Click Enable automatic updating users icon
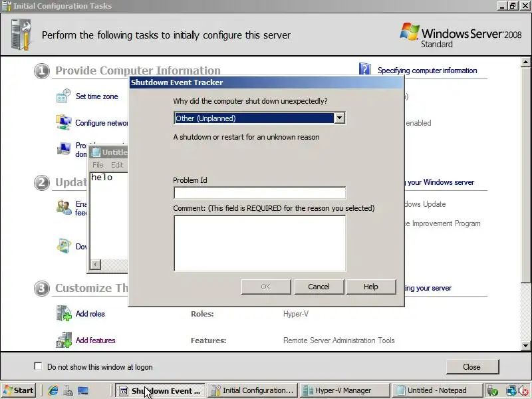The width and height of the screenshot is (532, 399). pyautogui.click(x=64, y=207)
